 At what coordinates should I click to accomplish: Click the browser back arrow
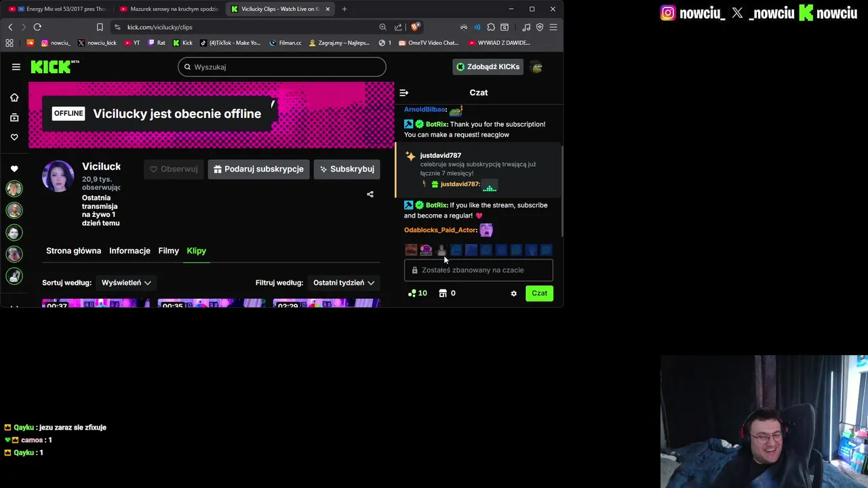10,27
